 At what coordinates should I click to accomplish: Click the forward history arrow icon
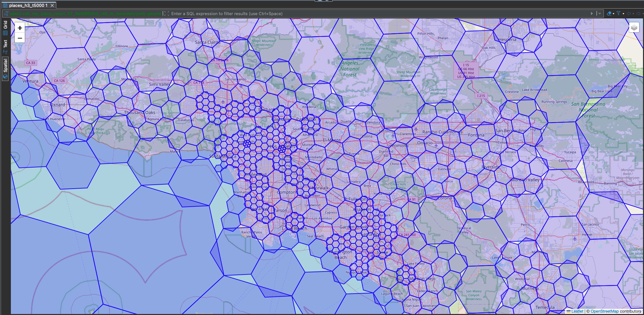coord(638,13)
